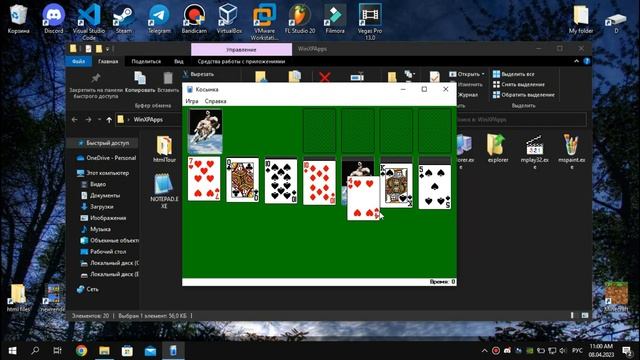Switch to the Поделиться ribbon tab
The height and width of the screenshot is (360, 640).
point(146,61)
